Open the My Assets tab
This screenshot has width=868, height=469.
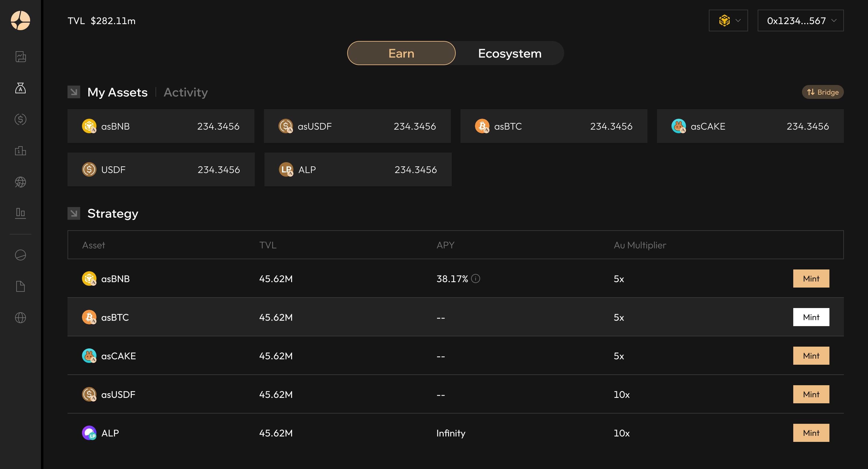click(x=118, y=92)
